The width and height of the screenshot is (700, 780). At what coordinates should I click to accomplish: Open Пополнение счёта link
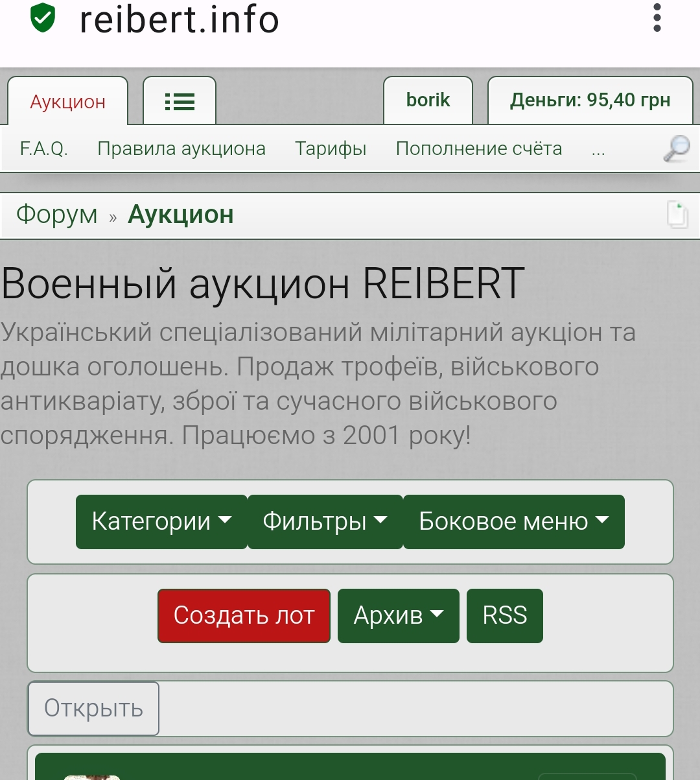(x=479, y=148)
